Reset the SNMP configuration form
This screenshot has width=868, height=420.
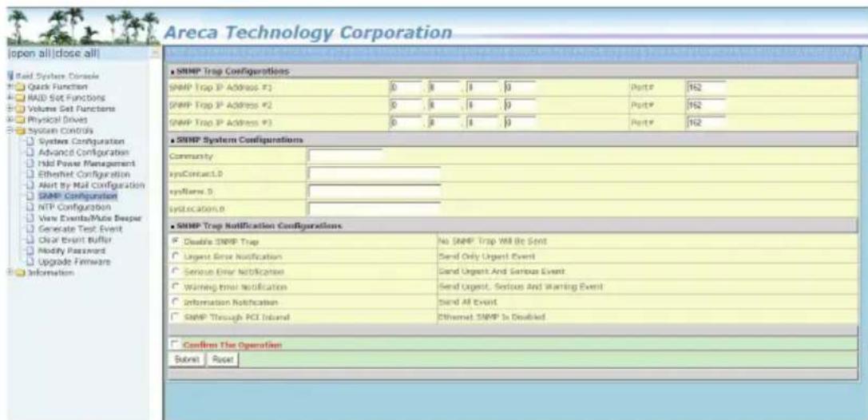coord(221,359)
